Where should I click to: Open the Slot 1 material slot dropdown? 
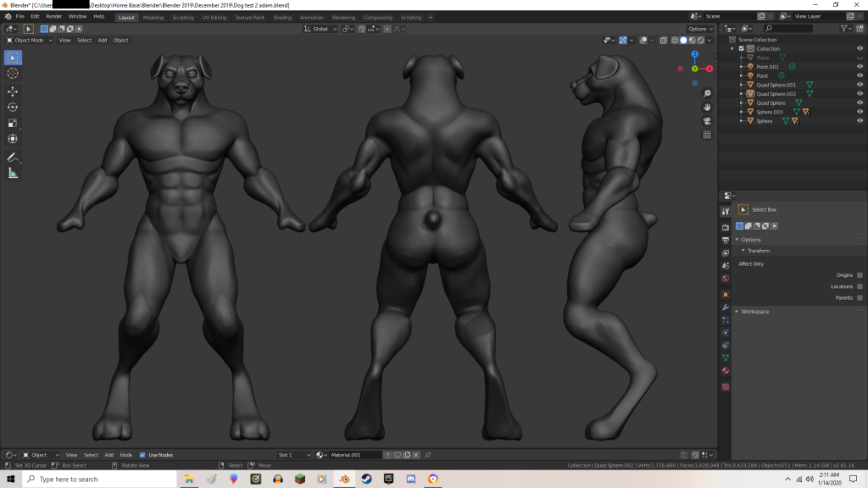point(294,455)
